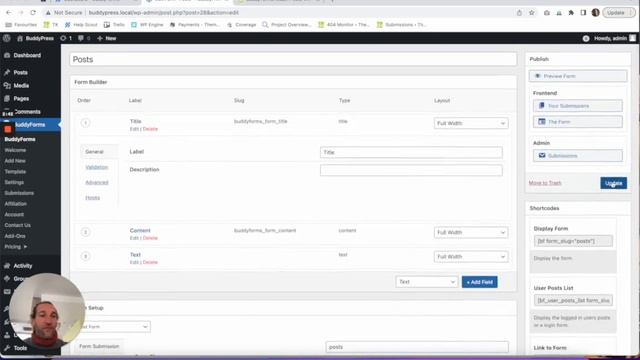640x360 pixels.
Task: Click the order handle of Title row
Action: (x=85, y=123)
